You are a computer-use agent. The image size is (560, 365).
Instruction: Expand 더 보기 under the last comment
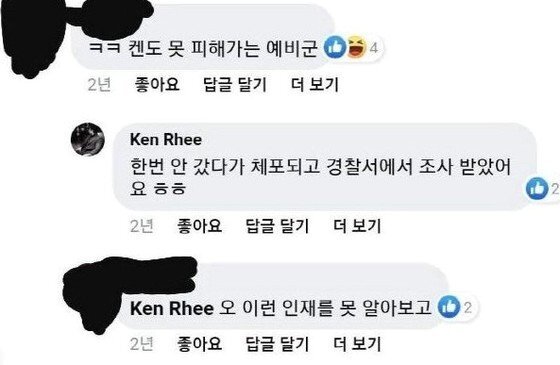point(357,344)
